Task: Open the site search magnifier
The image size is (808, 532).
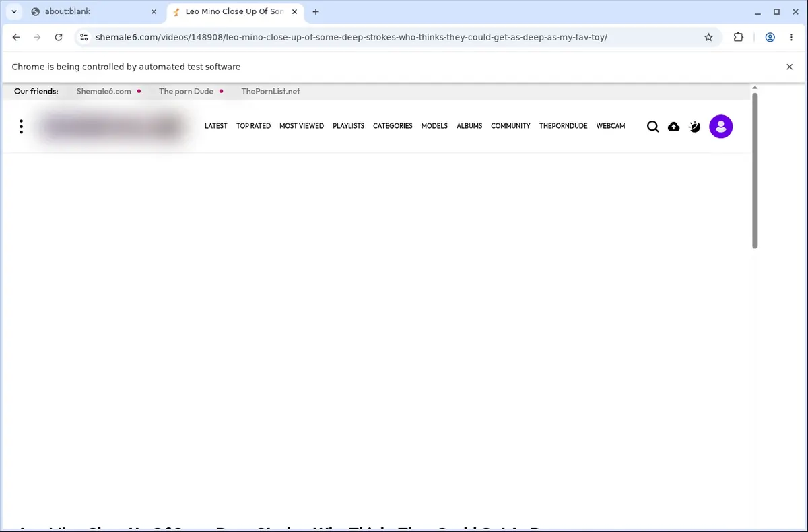Action: pyautogui.click(x=652, y=127)
